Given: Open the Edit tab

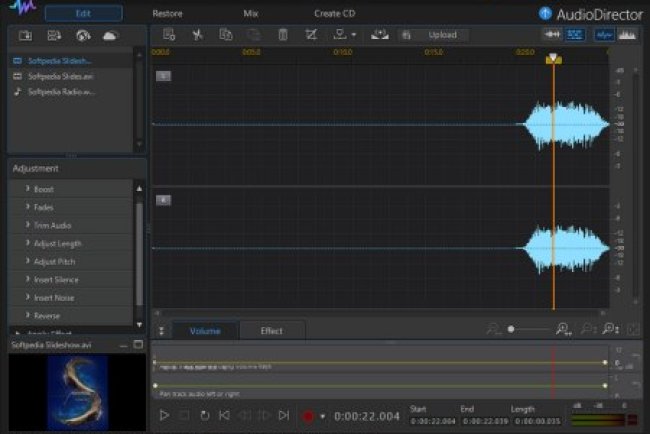Looking at the screenshot, I should pos(83,13).
